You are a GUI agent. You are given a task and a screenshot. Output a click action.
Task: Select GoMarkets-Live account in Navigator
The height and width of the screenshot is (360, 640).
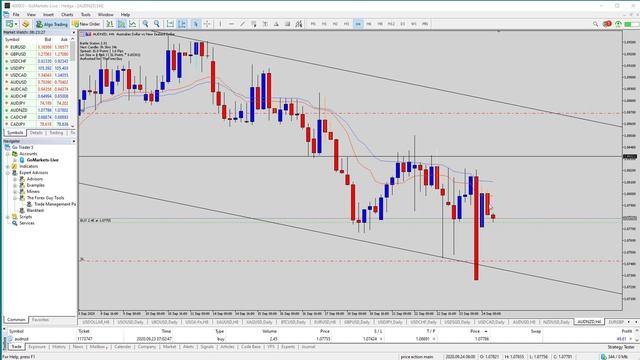(42, 160)
